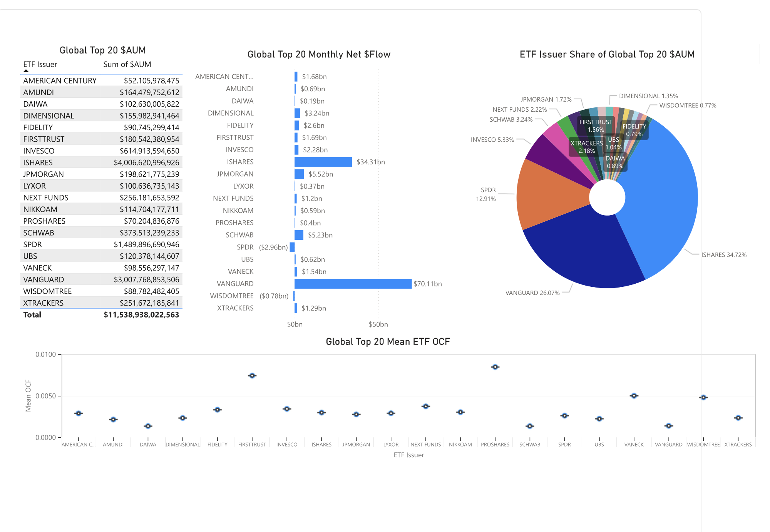Sort table by ETF Issuer column header
The width and height of the screenshot is (770, 532).
(40, 64)
